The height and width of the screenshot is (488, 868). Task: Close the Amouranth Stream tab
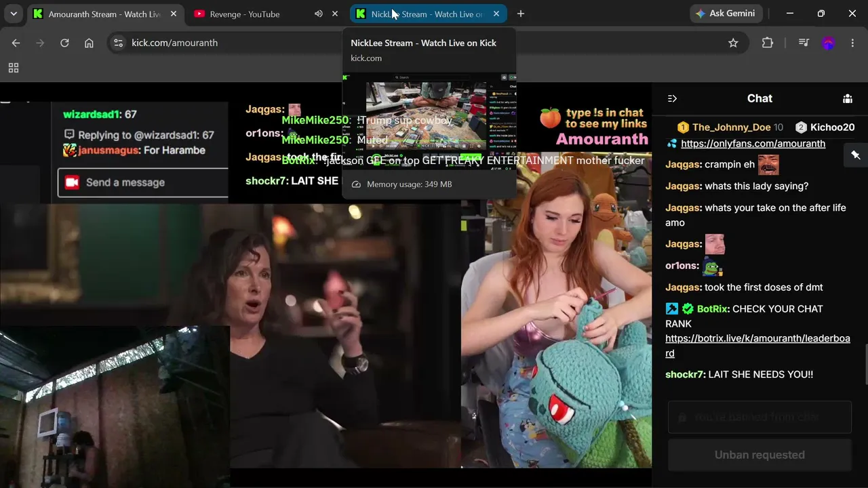[x=174, y=14]
